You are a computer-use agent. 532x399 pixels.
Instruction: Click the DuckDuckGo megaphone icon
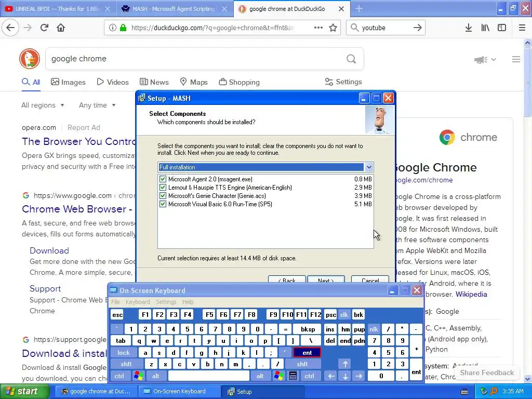click(x=481, y=60)
